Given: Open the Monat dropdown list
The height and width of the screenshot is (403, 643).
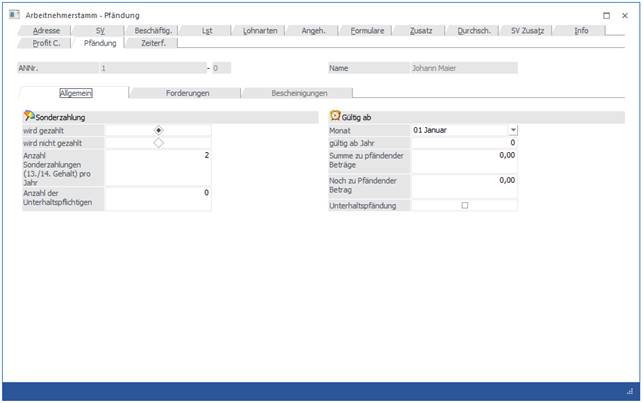Looking at the screenshot, I should pos(512,130).
